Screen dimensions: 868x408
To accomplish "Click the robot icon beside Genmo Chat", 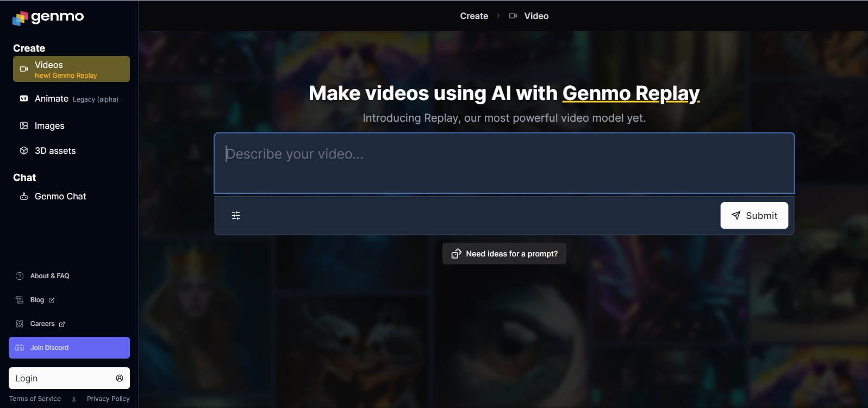I will click(x=24, y=196).
